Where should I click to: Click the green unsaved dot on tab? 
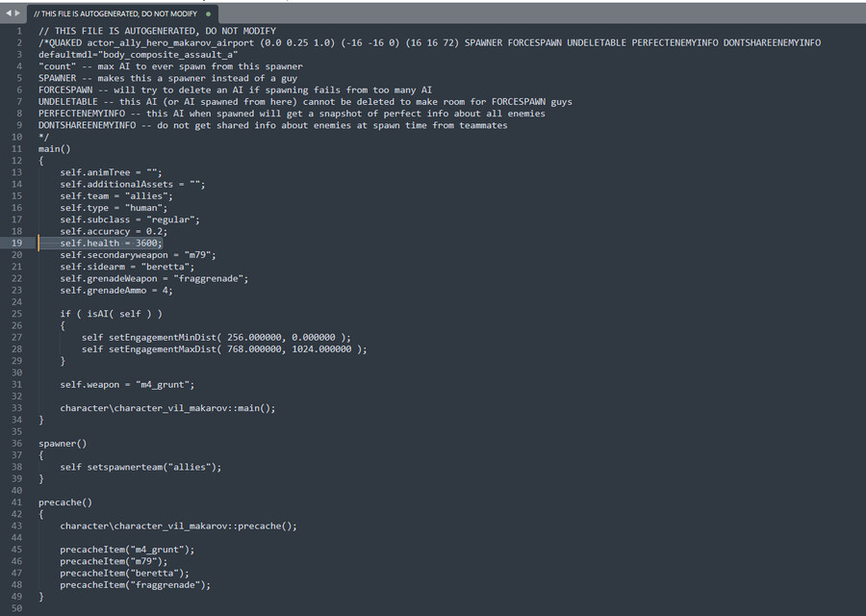[208, 13]
